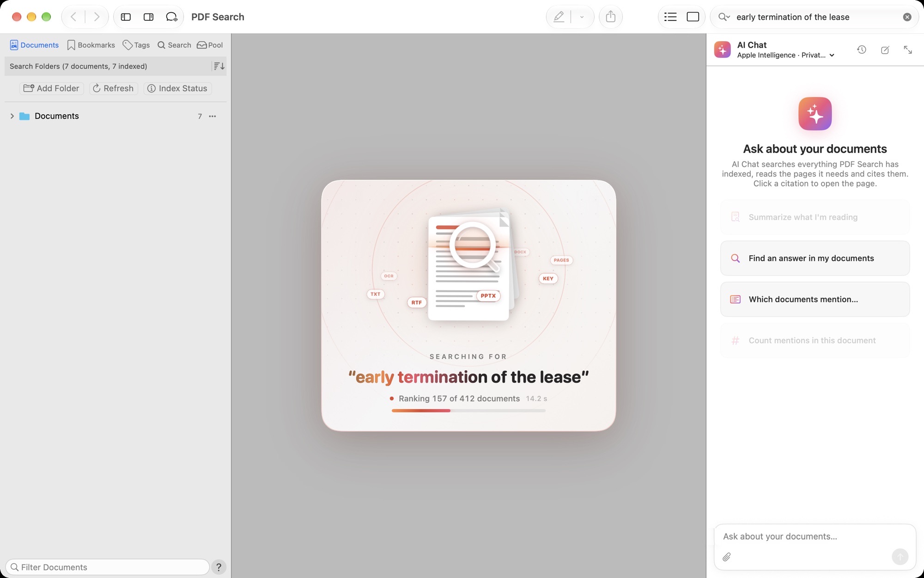Click the Refresh button

[113, 88]
